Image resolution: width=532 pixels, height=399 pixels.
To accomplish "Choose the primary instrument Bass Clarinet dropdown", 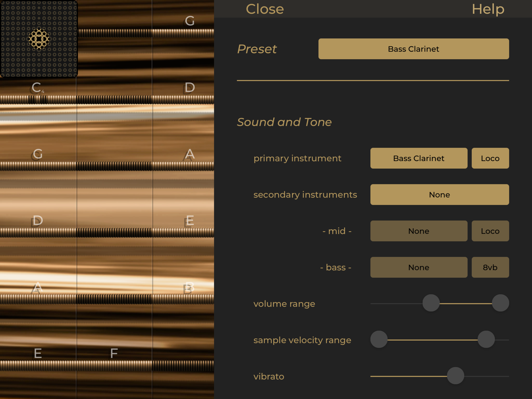I will [418, 158].
